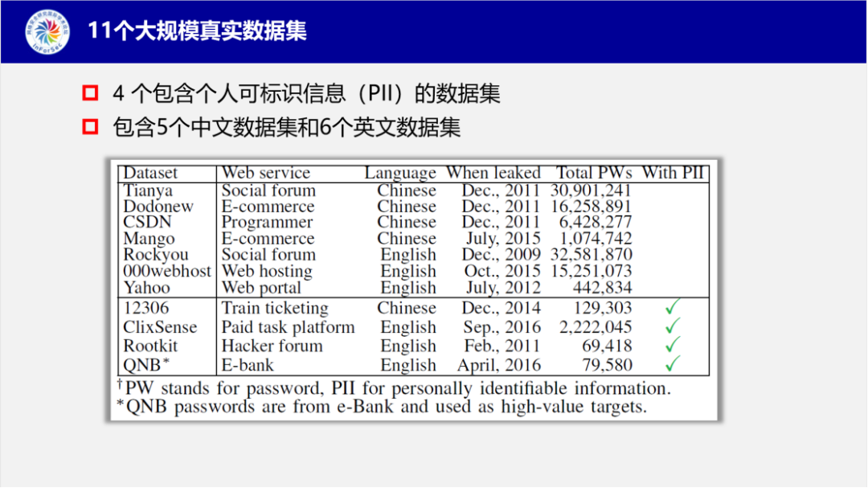Click the red square bullet beside PII line
The height and width of the screenshot is (488, 868).
coord(90,92)
